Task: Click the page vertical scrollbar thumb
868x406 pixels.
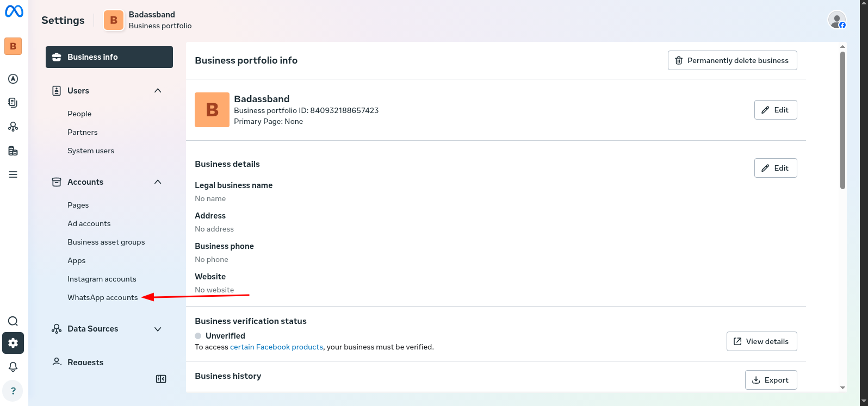Action: click(842, 120)
